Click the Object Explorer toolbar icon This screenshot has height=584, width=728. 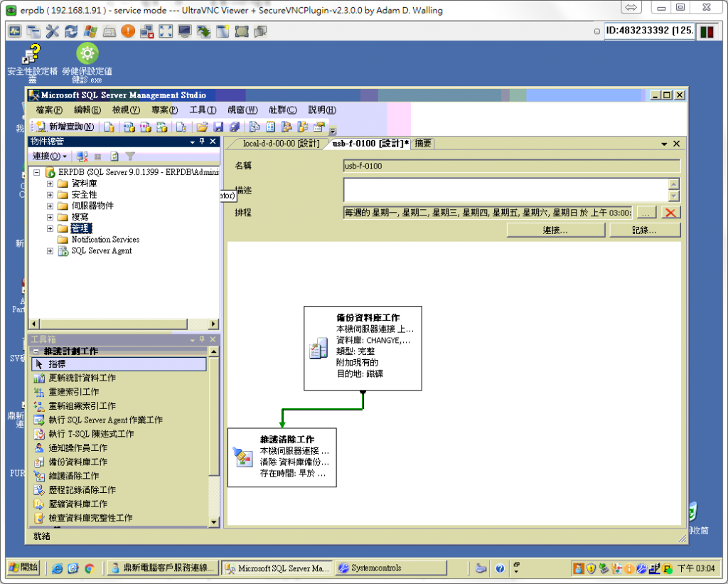pyautogui.click(x=287, y=127)
